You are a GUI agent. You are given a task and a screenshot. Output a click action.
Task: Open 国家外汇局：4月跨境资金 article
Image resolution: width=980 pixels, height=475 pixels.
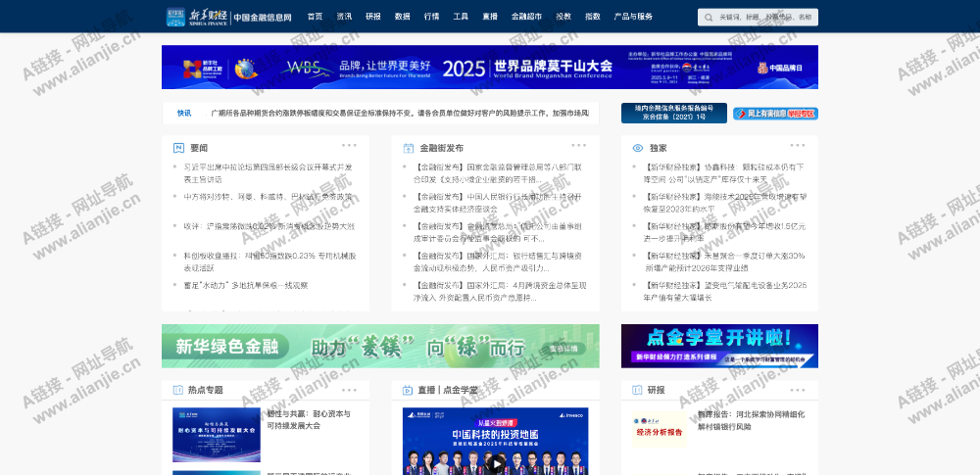point(500,292)
